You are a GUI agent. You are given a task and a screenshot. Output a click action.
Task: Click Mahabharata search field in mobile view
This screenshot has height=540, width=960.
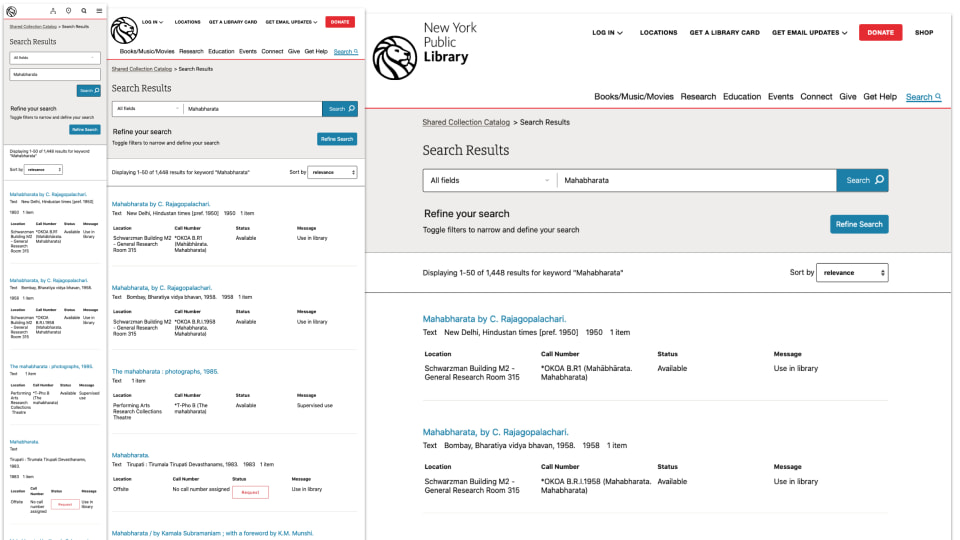[54, 74]
